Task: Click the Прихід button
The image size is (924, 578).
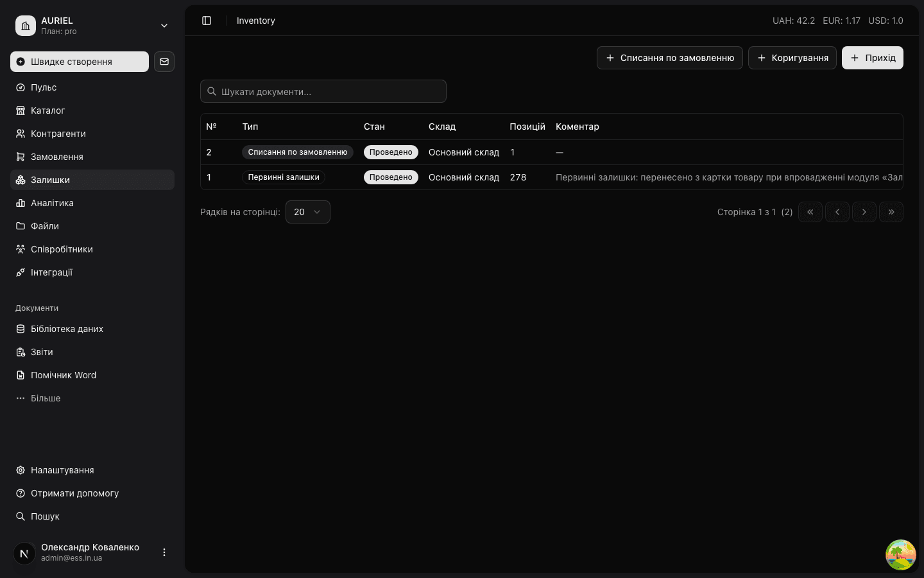Action: pyautogui.click(x=873, y=58)
